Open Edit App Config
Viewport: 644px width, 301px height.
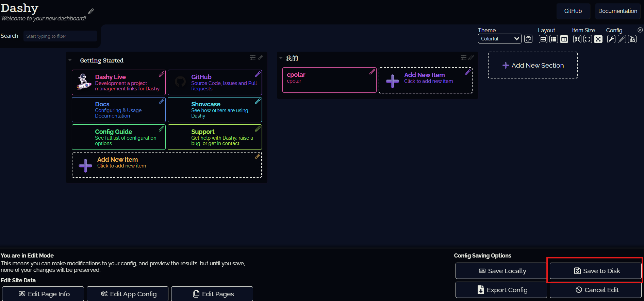pos(128,294)
